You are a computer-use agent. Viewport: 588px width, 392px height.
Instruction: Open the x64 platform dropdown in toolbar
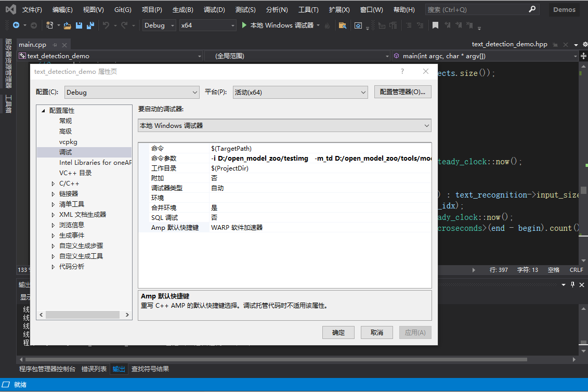[208, 25]
